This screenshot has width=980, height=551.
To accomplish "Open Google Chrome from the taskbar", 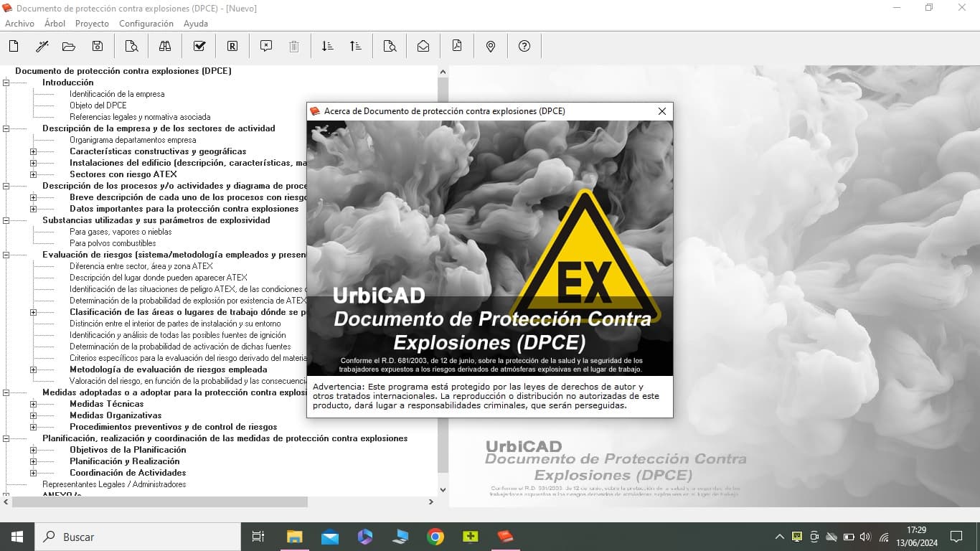I will [435, 537].
